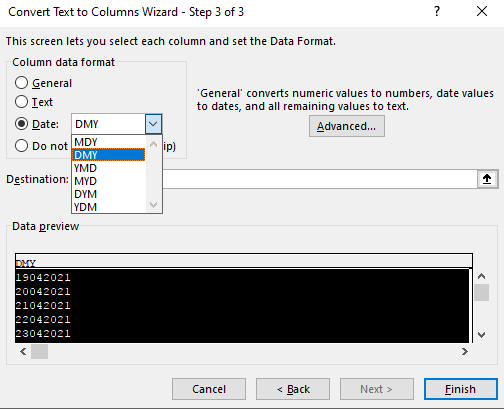Select the Text radio button
Image resolution: width=504 pixels, height=409 pixels.
21,102
